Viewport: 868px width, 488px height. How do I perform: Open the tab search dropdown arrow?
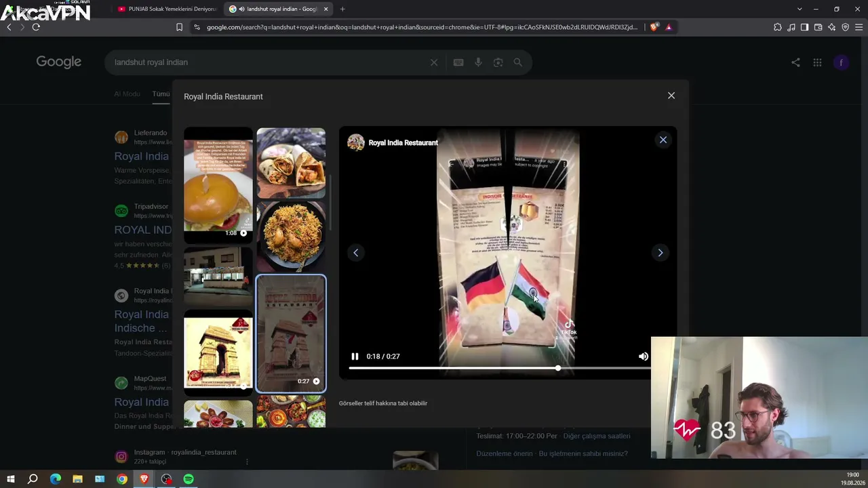(x=800, y=9)
